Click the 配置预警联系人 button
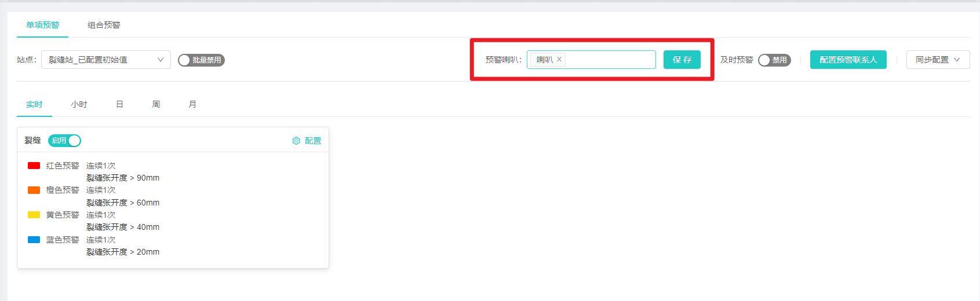The width and height of the screenshot is (980, 301). (848, 60)
